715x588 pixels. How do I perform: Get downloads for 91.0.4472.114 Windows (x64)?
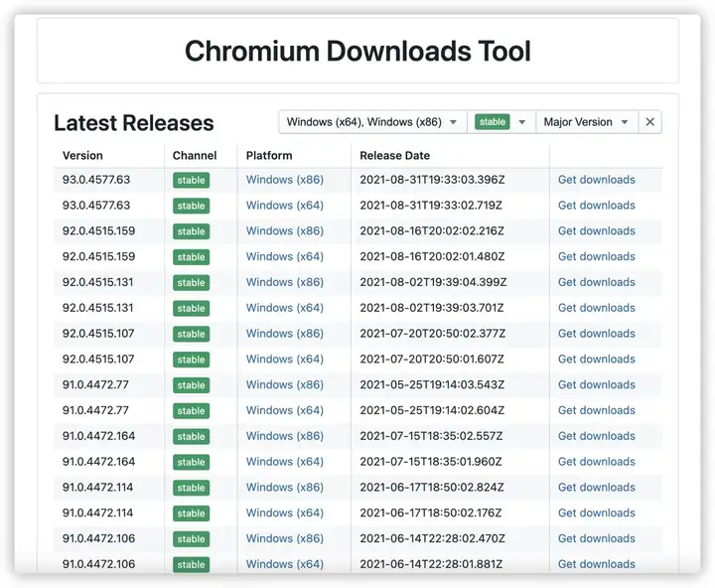pyautogui.click(x=597, y=513)
